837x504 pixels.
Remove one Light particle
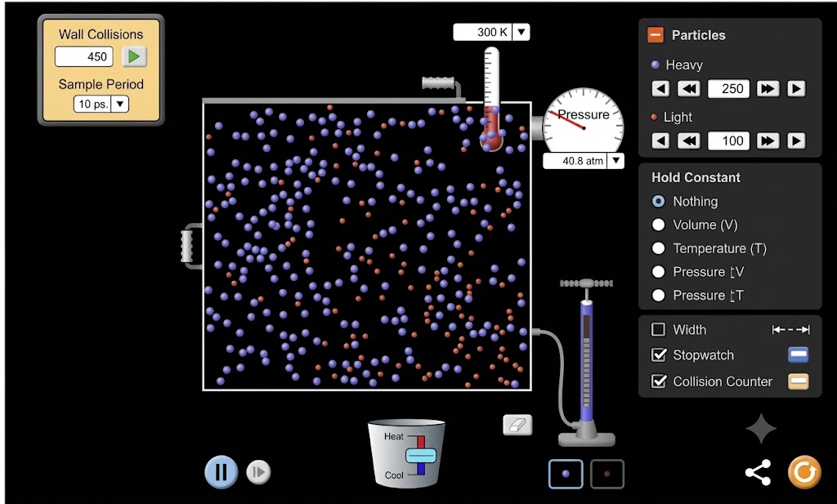click(660, 140)
